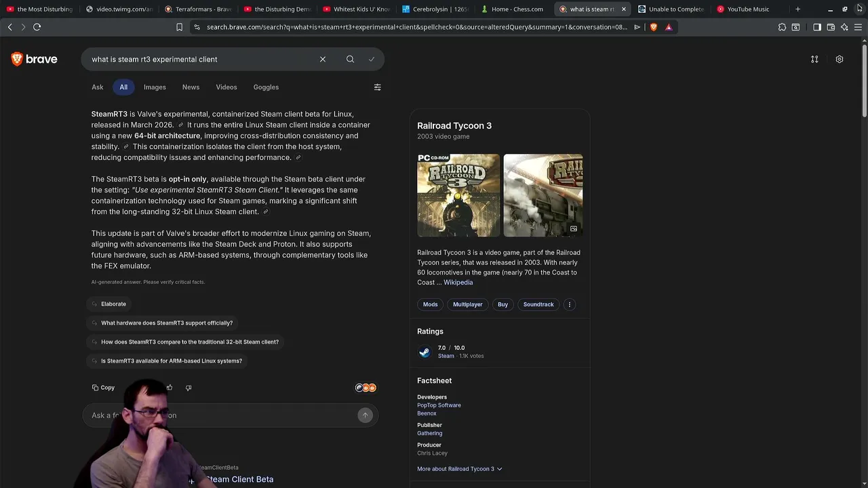Expand More about Railroad Tycoon 3

click(460, 469)
